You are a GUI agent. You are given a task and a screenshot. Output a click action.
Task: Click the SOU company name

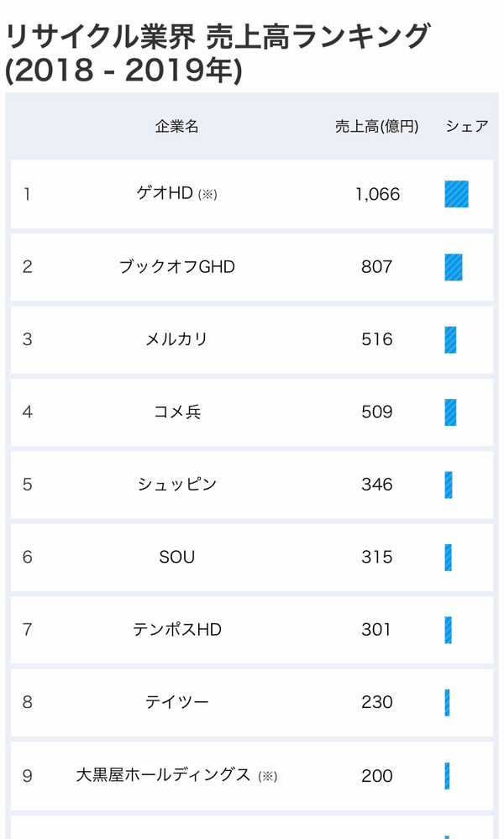coord(176,557)
